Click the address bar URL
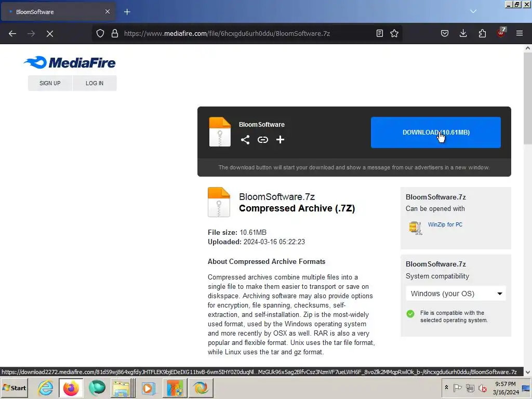This screenshot has height=399, width=532. pyautogui.click(x=227, y=33)
